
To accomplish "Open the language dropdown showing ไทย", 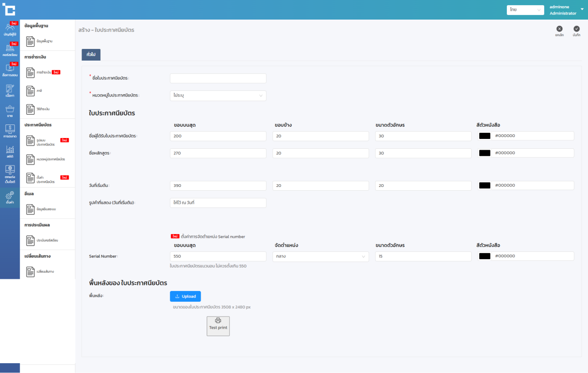I will point(525,10).
